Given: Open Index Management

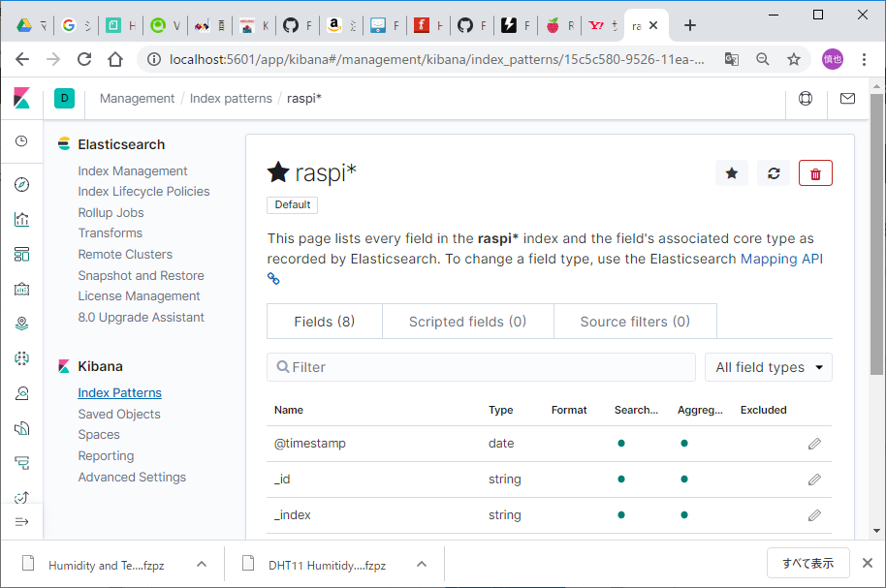Looking at the screenshot, I should [133, 171].
